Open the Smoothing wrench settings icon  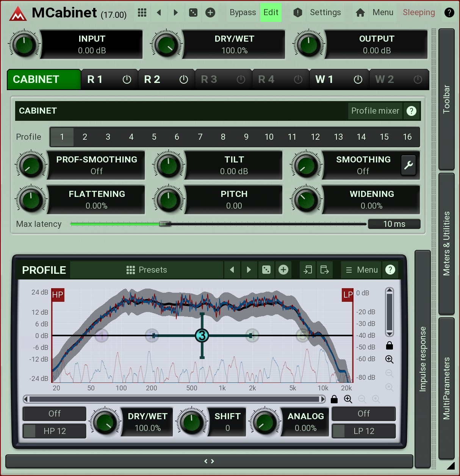(x=408, y=165)
